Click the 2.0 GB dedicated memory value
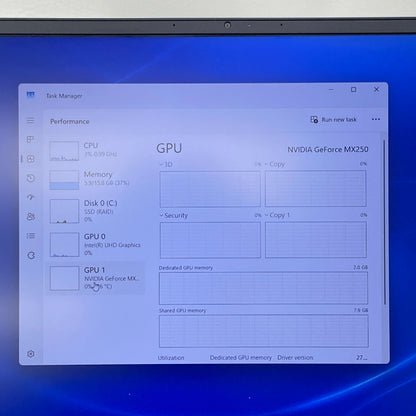The image size is (416, 416). (360, 267)
